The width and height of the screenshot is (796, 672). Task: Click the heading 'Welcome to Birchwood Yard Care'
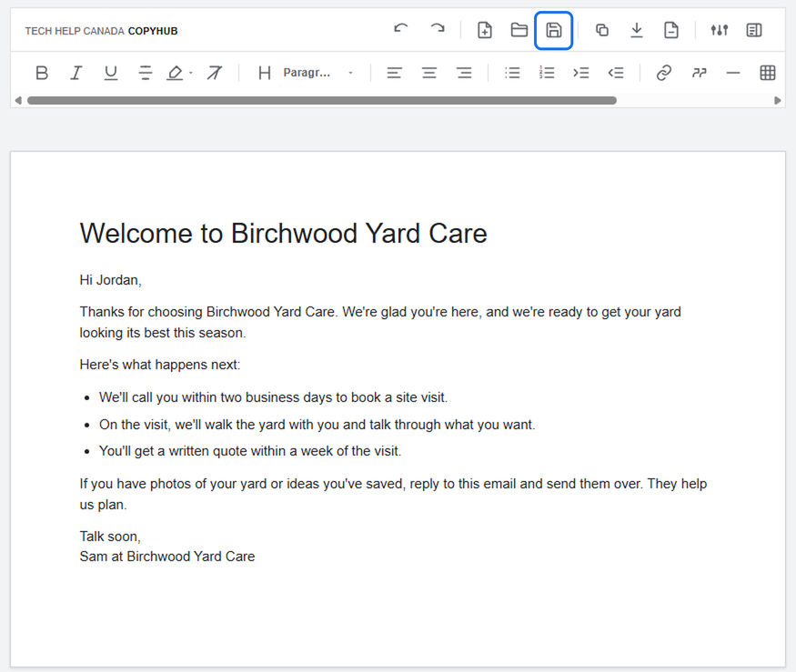(x=283, y=234)
